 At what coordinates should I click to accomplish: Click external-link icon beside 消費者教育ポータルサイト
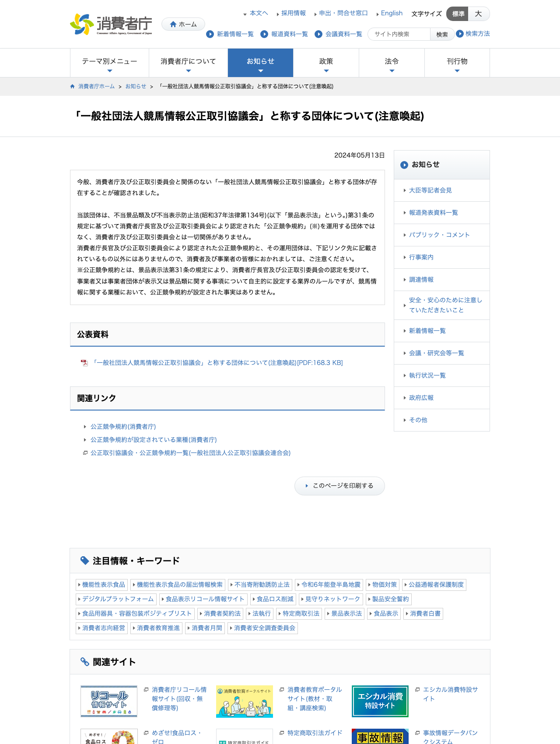pos(282,689)
